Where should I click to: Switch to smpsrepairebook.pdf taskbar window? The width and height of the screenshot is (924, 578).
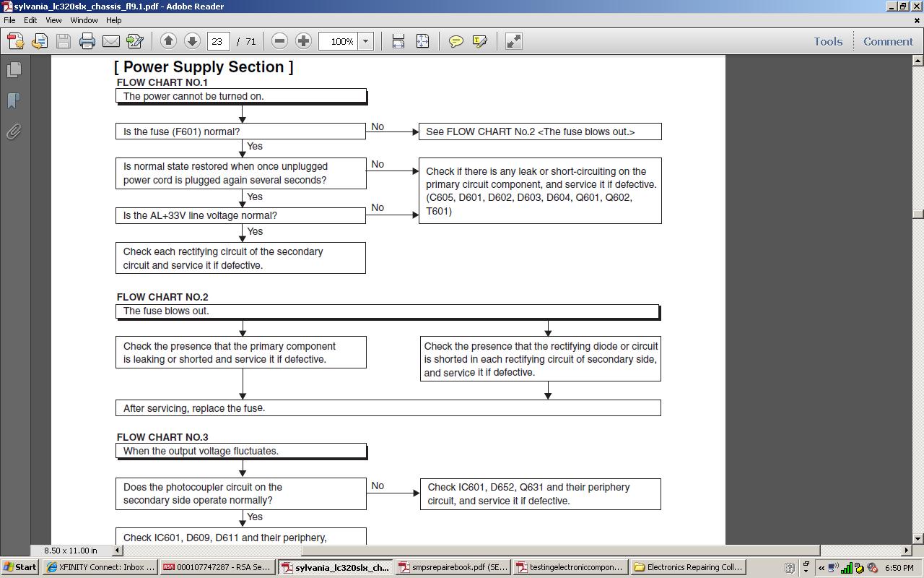pyautogui.click(x=453, y=567)
